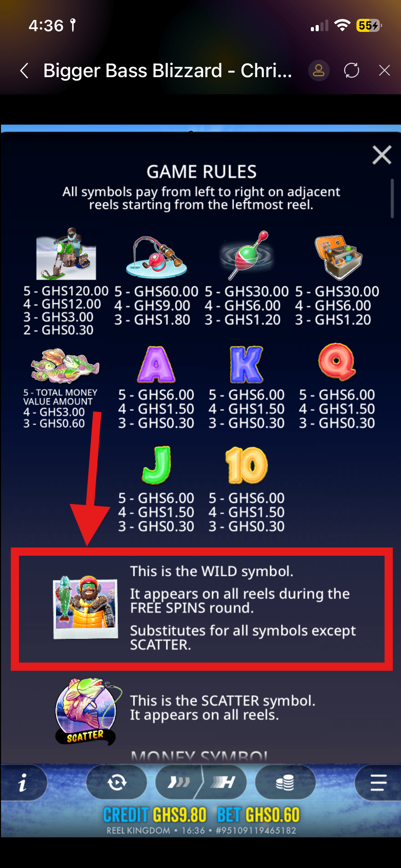Image resolution: width=401 pixels, height=868 pixels.
Task: Tap the BET GHS0.60 label
Action: [259, 815]
